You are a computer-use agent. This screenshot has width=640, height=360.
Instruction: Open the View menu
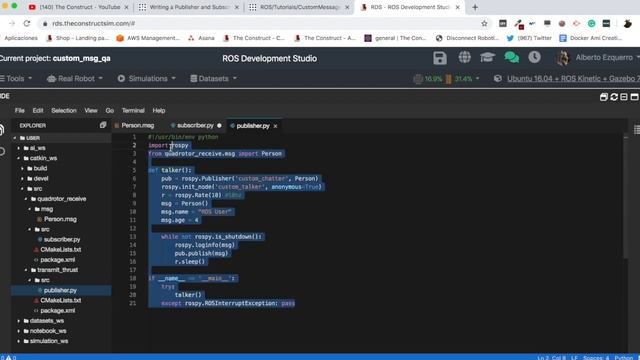tap(91, 111)
